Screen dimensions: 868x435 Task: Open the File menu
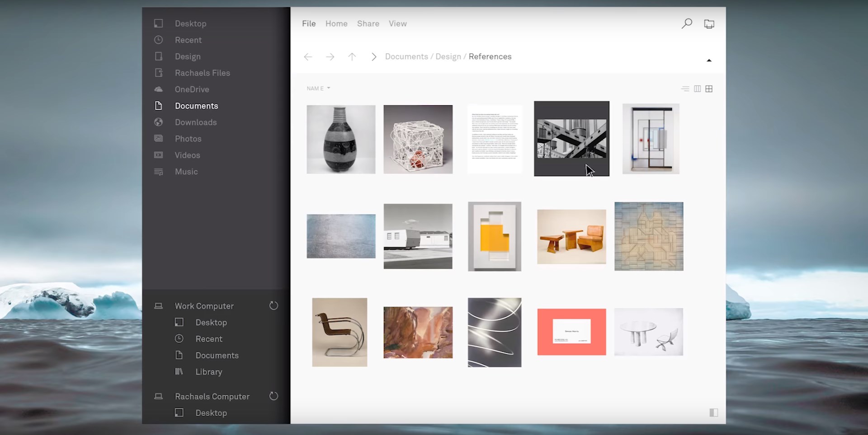pyautogui.click(x=309, y=23)
